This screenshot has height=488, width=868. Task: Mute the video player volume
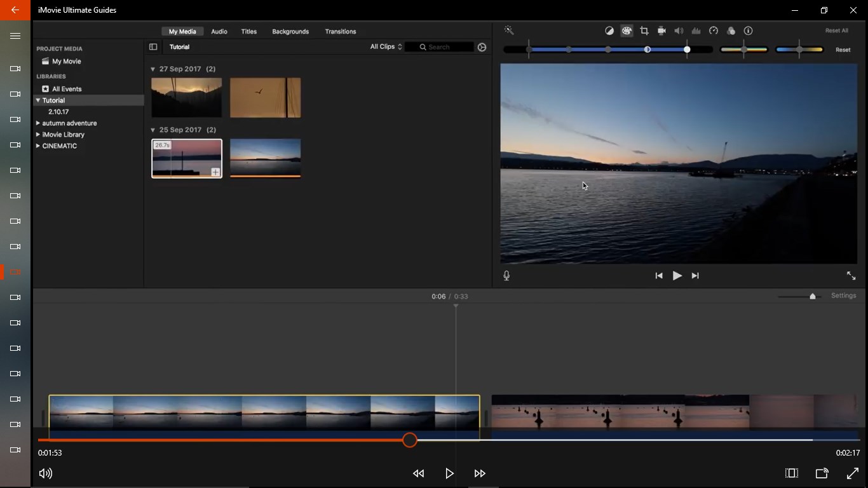tap(46, 473)
